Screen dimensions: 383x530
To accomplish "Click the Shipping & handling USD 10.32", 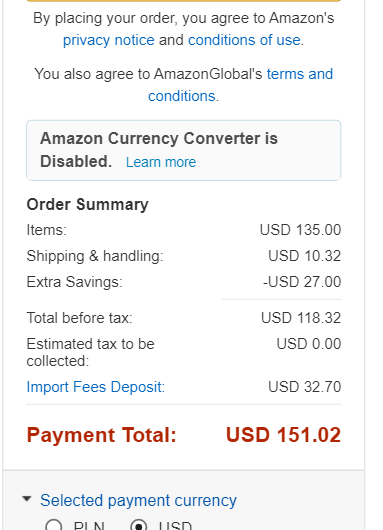I will click(305, 256).
